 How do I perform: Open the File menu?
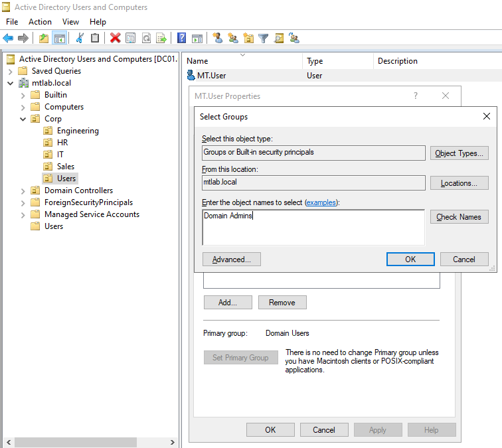12,22
